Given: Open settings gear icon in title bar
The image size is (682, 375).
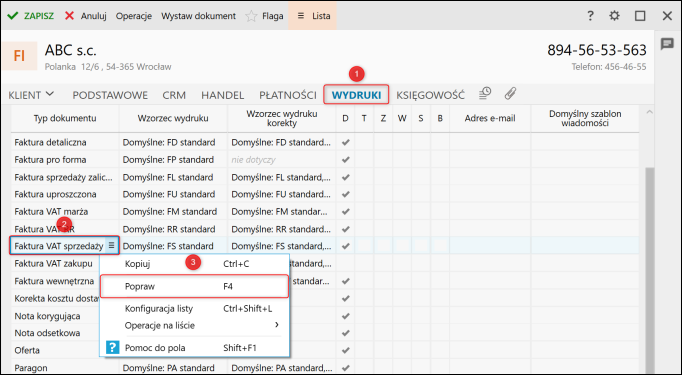Looking at the screenshot, I should 614,16.
